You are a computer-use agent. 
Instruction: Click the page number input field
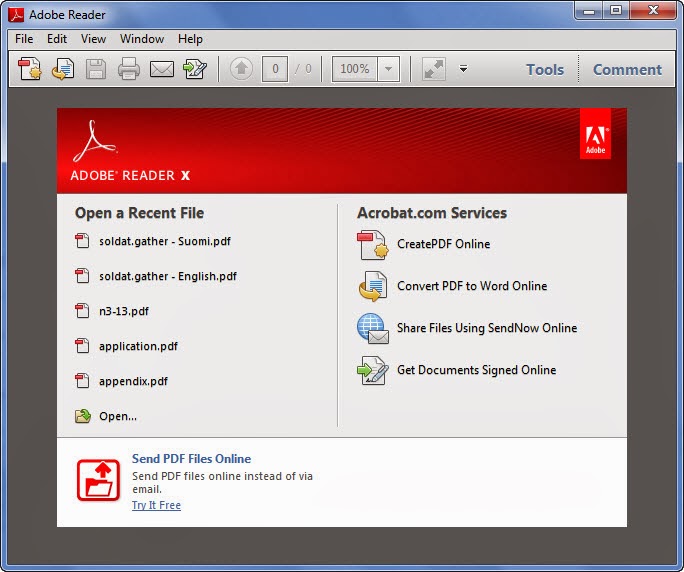[x=275, y=69]
